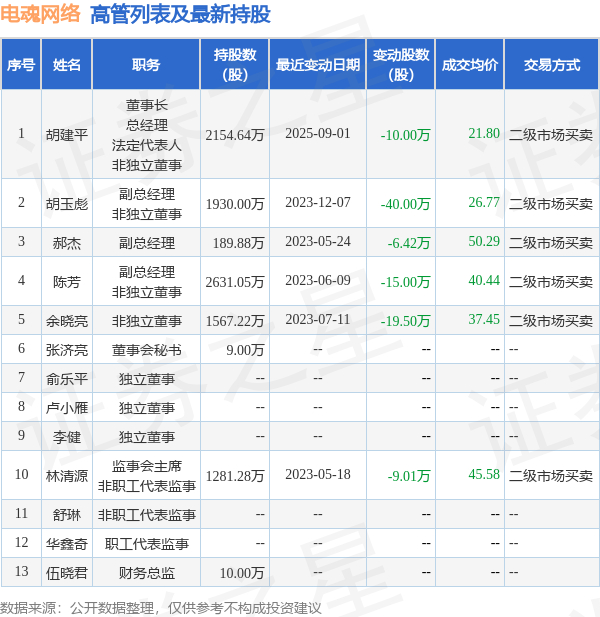Click the 交易方式 column header
Viewport: 600px width, 617px height.
(552, 65)
